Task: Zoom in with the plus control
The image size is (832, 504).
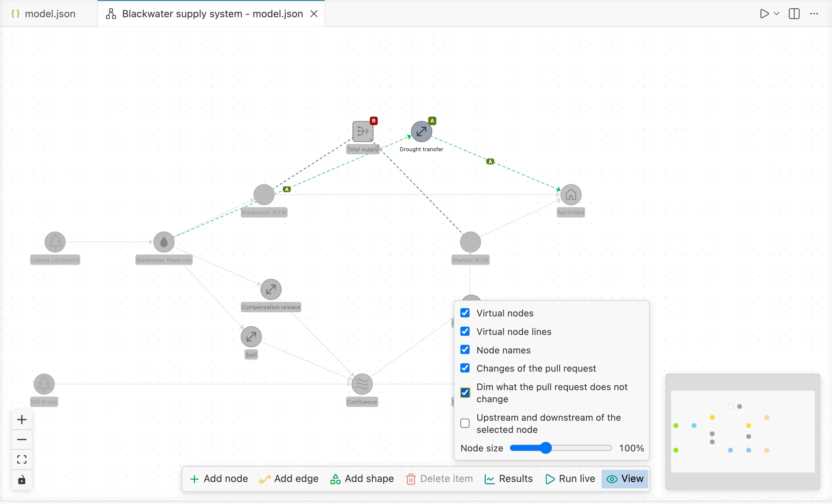Action: 22,420
